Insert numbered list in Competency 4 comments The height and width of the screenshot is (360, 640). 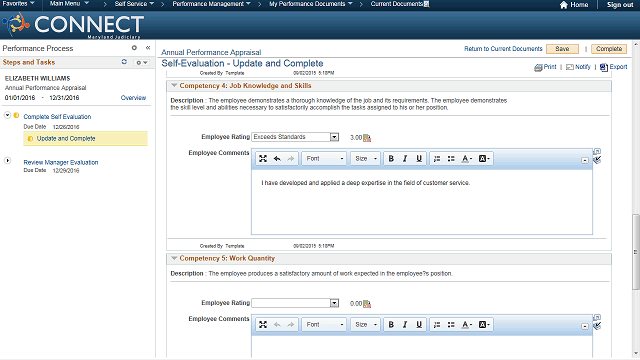(437, 159)
